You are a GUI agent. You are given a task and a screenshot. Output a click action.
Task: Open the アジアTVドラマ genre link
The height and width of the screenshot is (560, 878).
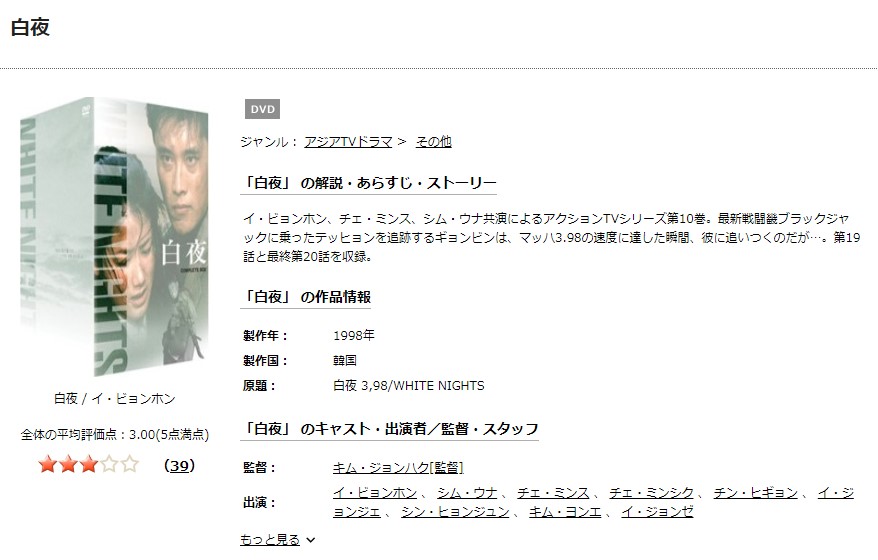(348, 142)
